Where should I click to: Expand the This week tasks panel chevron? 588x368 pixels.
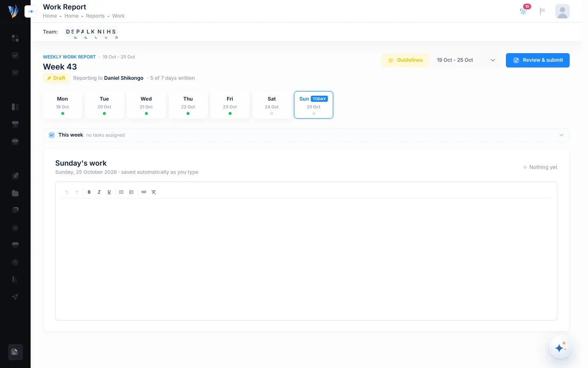[x=561, y=135]
